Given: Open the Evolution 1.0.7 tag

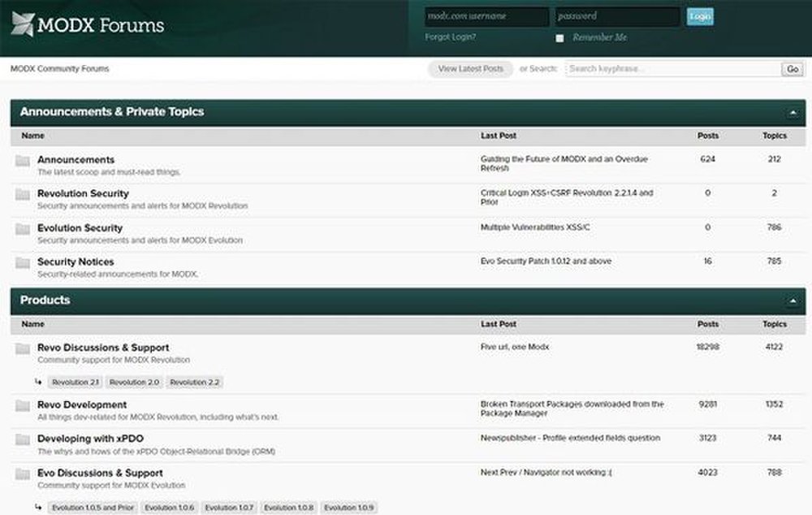Looking at the screenshot, I should click(x=230, y=508).
